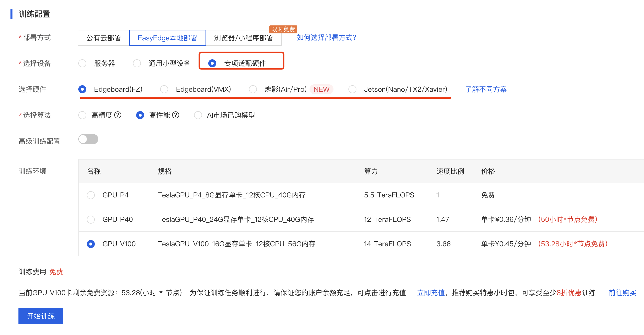The width and height of the screenshot is (644, 335).
Task: Switch to 浏览器/小程序部署 tab
Action: 243,38
